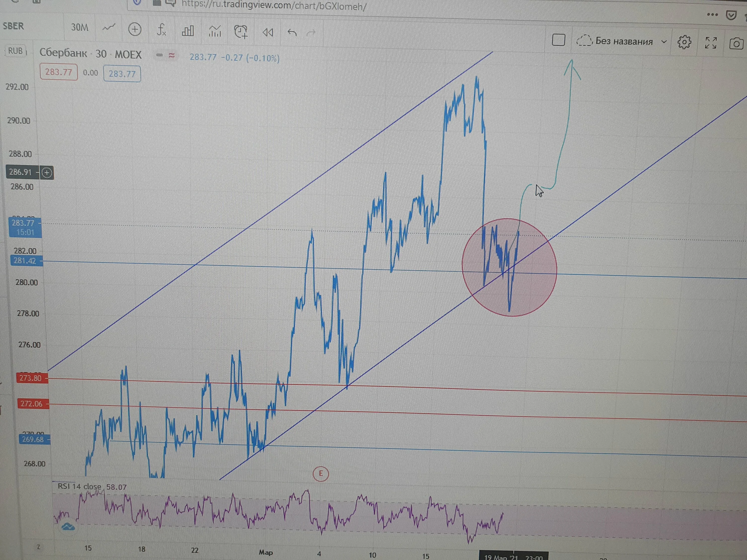Open financials bar chart icon
This screenshot has width=747, height=560.
point(188,31)
